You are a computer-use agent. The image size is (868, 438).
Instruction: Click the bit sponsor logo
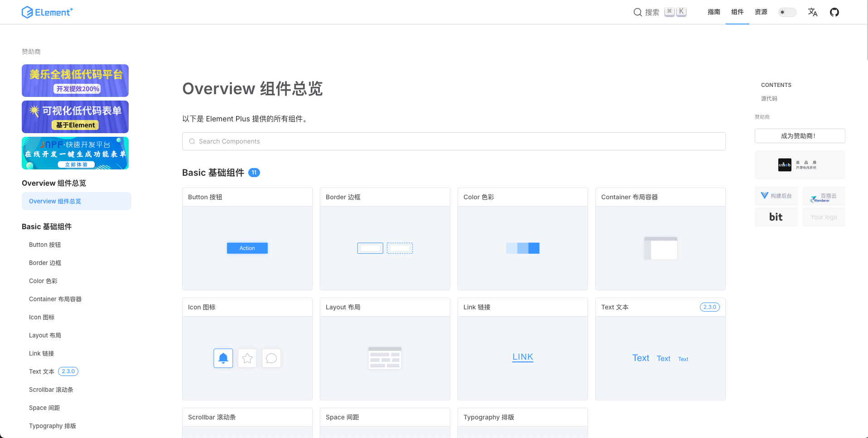coord(776,217)
